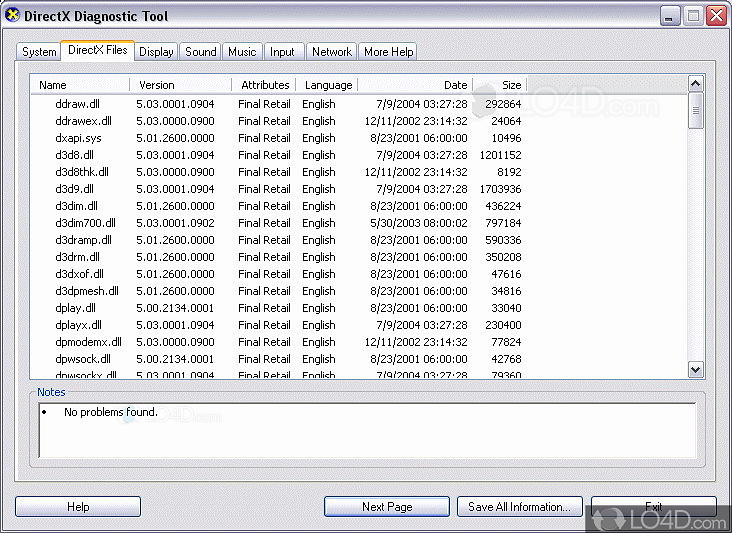The height and width of the screenshot is (533, 732).
Task: Switch to the System tab
Action: [39, 52]
